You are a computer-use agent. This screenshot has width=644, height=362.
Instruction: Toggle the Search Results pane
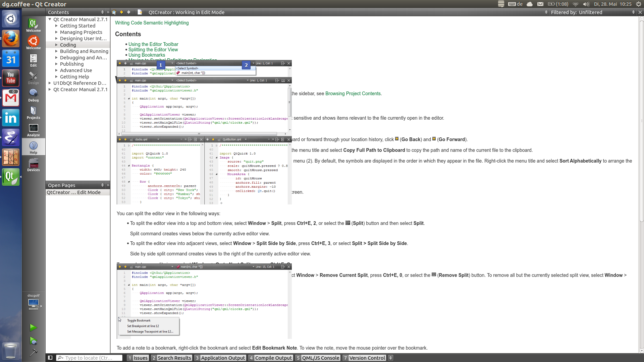(x=171, y=358)
